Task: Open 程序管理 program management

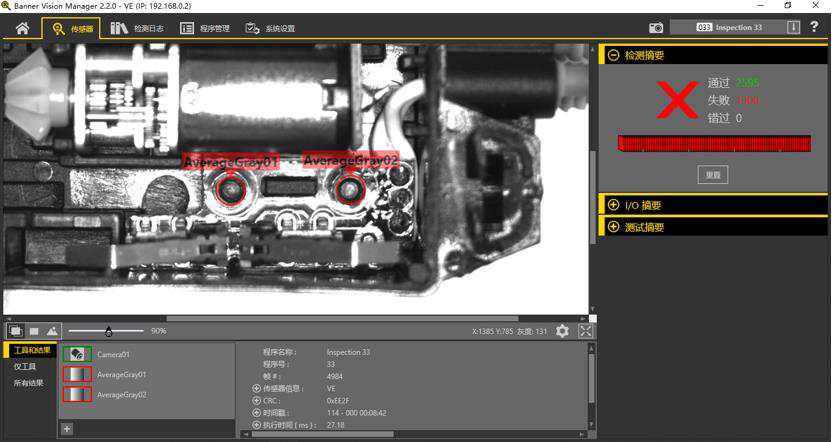Action: (205, 28)
